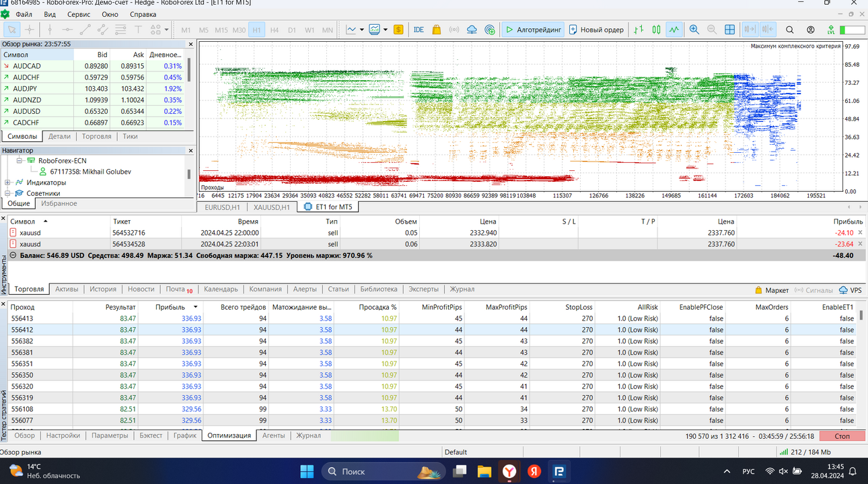Toggle line chart display

tap(674, 30)
